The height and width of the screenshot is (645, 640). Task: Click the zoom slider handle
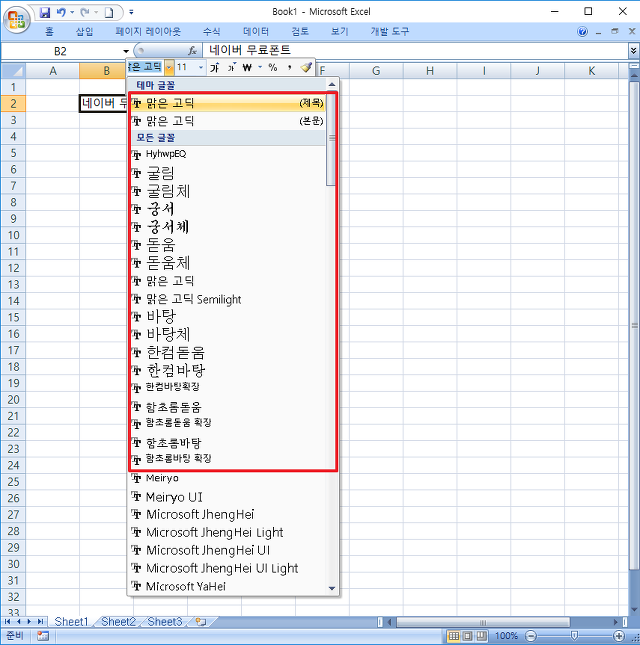(575, 636)
